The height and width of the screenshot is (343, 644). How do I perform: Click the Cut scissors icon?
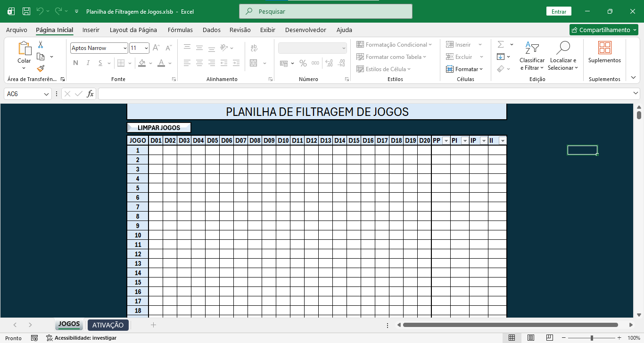tap(41, 45)
